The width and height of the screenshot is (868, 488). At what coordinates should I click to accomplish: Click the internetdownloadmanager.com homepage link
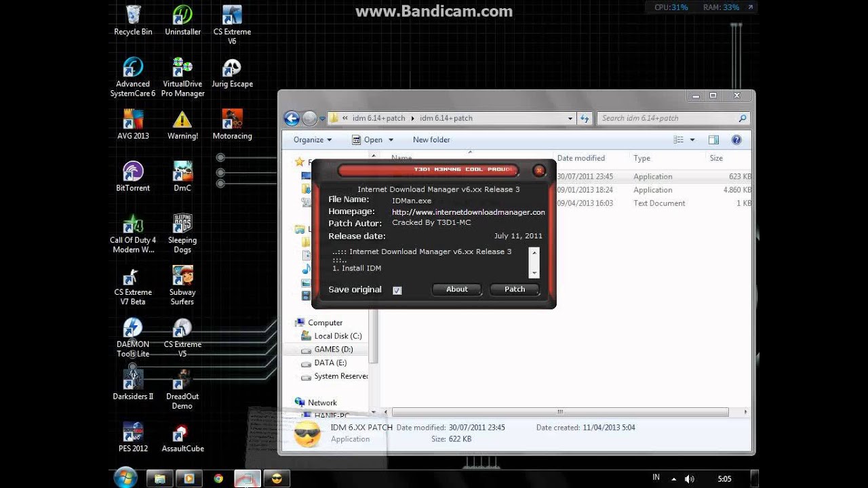tap(469, 212)
